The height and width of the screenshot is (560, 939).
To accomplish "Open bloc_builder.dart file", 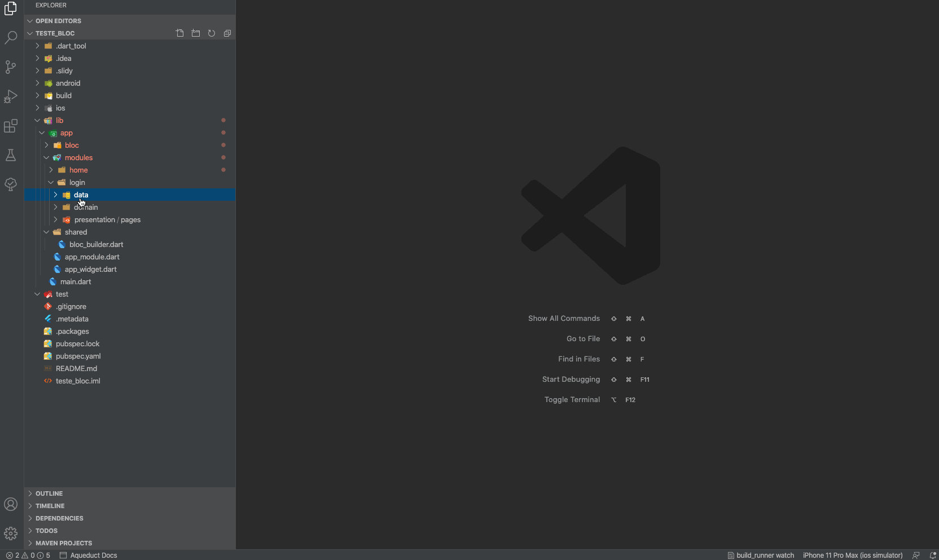I will (x=130, y=245).
